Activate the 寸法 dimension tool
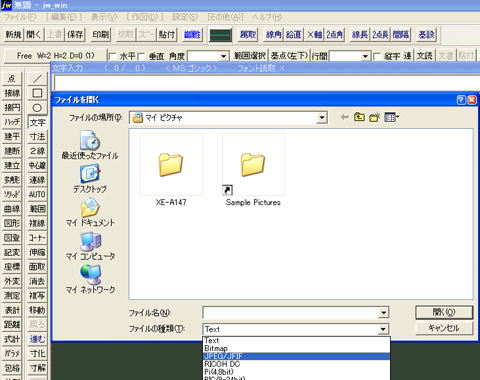 (x=37, y=137)
